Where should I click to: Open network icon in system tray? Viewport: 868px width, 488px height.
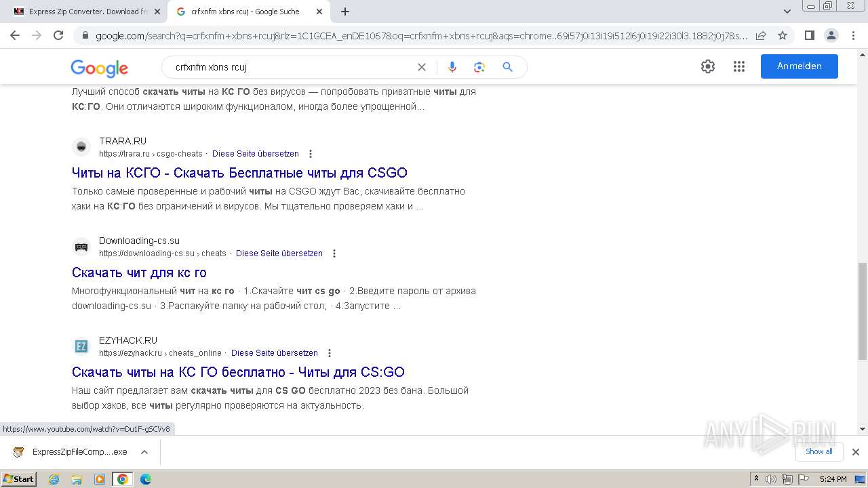787,479
